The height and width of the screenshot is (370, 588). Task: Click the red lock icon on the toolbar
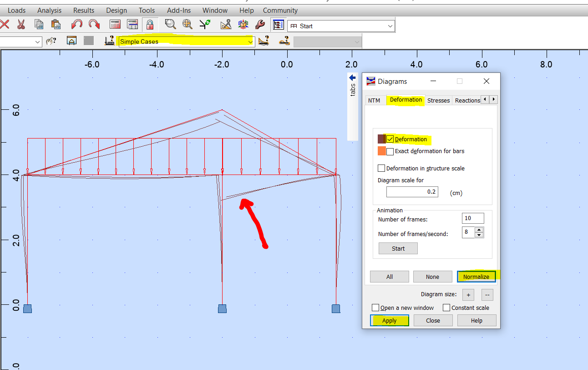[x=150, y=24]
